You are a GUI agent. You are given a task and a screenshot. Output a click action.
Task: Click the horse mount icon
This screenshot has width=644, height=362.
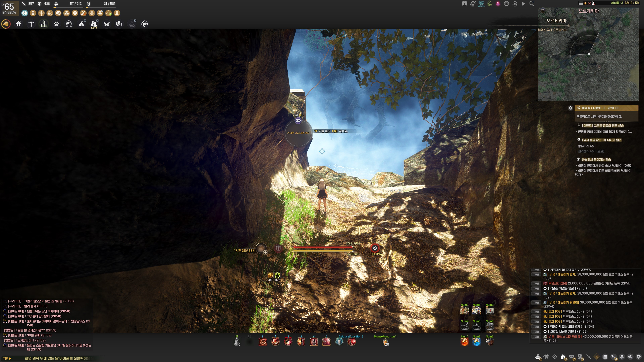click(x=6, y=24)
